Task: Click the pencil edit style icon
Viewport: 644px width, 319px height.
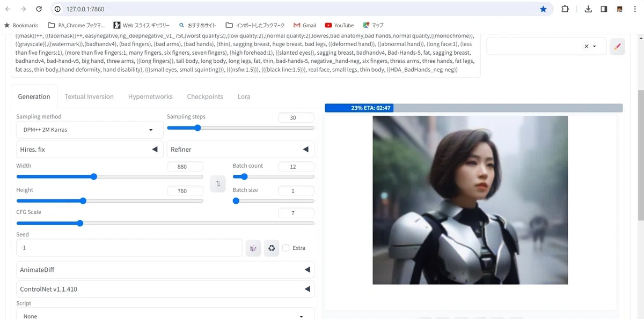Action: [x=617, y=46]
